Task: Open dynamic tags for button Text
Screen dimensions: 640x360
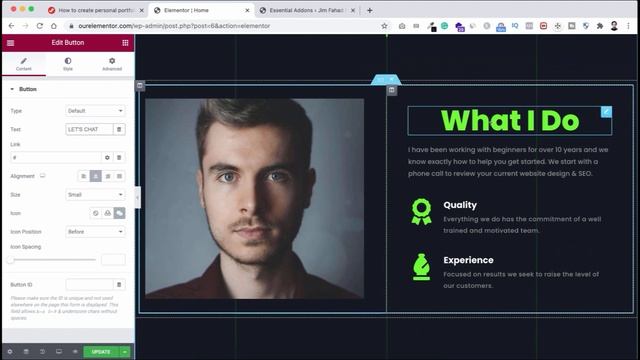Action: (119, 129)
